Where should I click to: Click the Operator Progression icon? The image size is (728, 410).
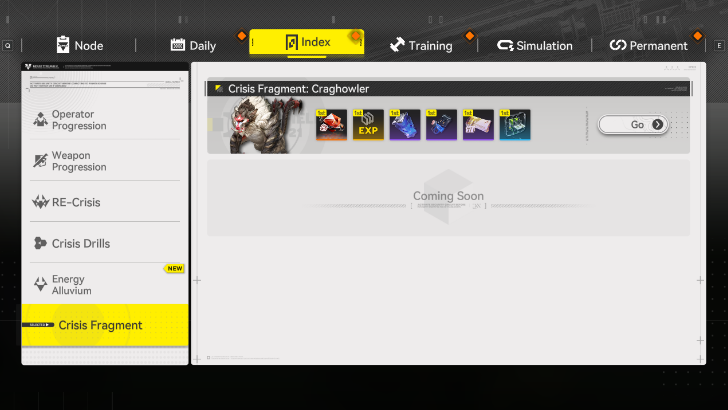[40, 119]
